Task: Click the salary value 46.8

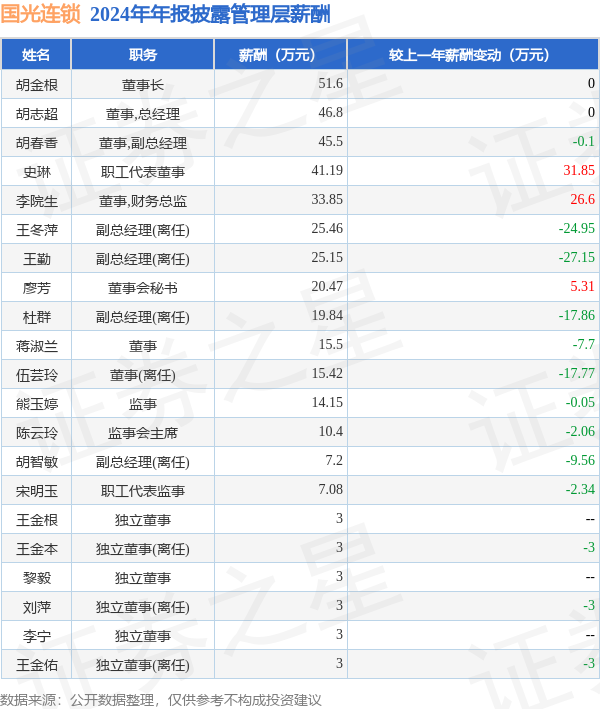Action: [331, 112]
